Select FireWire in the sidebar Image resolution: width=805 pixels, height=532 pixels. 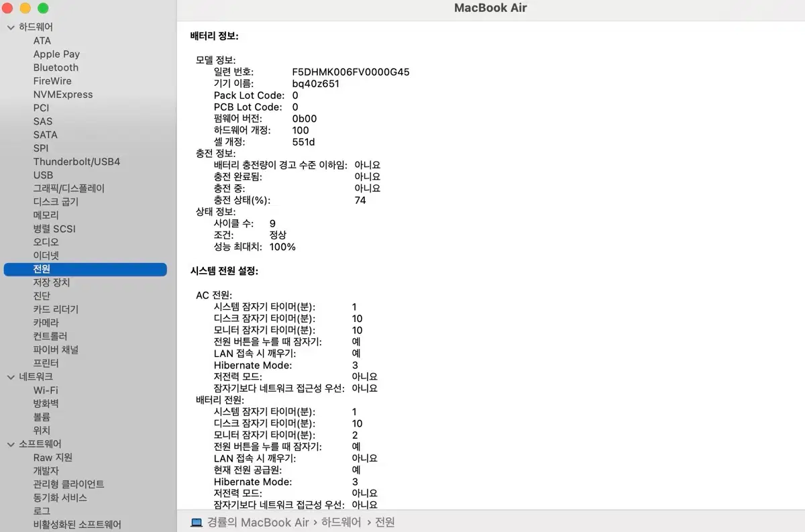[52, 81]
